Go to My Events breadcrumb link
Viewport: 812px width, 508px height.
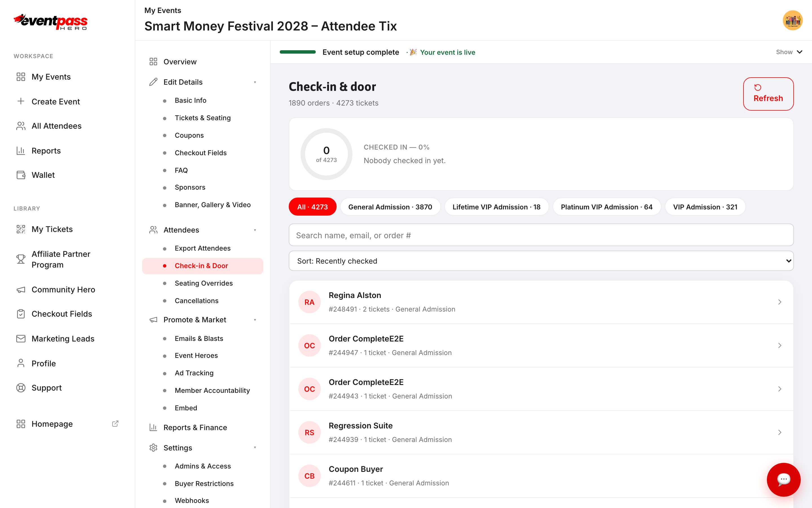click(163, 10)
